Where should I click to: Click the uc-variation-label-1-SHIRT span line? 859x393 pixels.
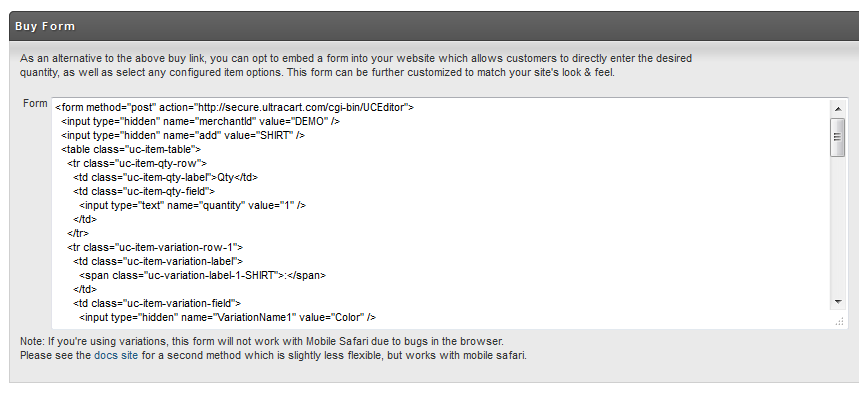[203, 275]
